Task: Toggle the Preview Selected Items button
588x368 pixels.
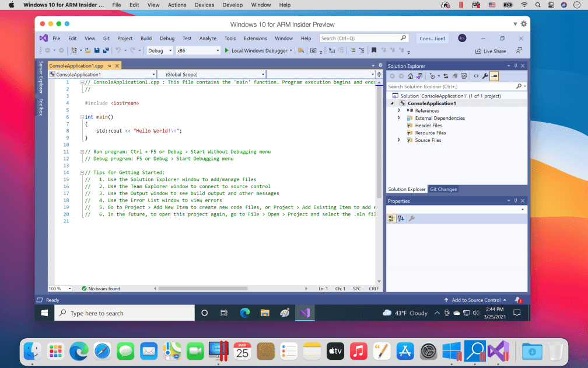Action: [x=494, y=76]
